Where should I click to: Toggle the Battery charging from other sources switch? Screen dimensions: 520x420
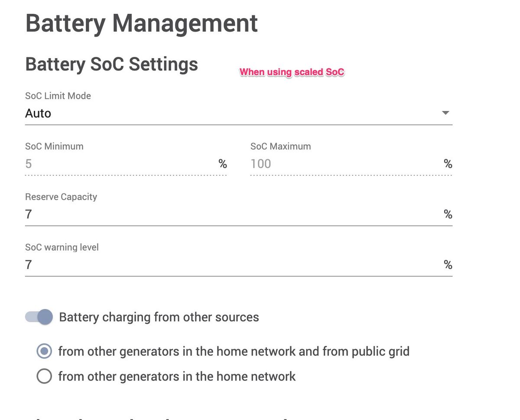(39, 317)
